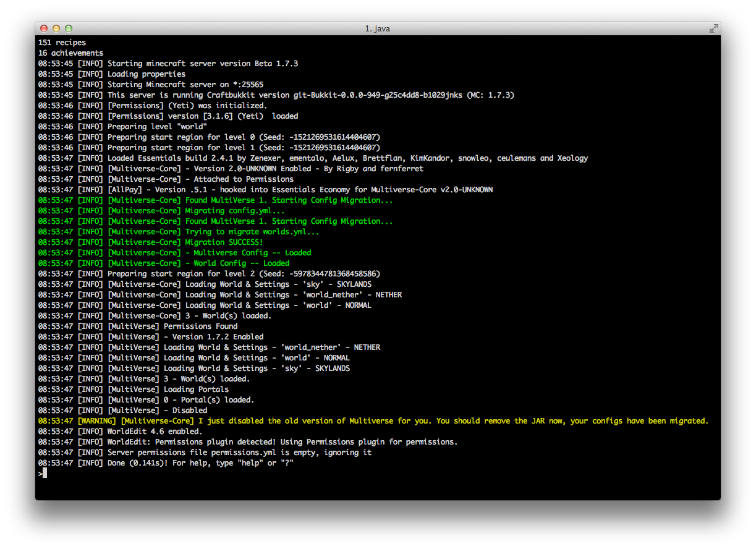Click the red close window button

[x=43, y=28]
